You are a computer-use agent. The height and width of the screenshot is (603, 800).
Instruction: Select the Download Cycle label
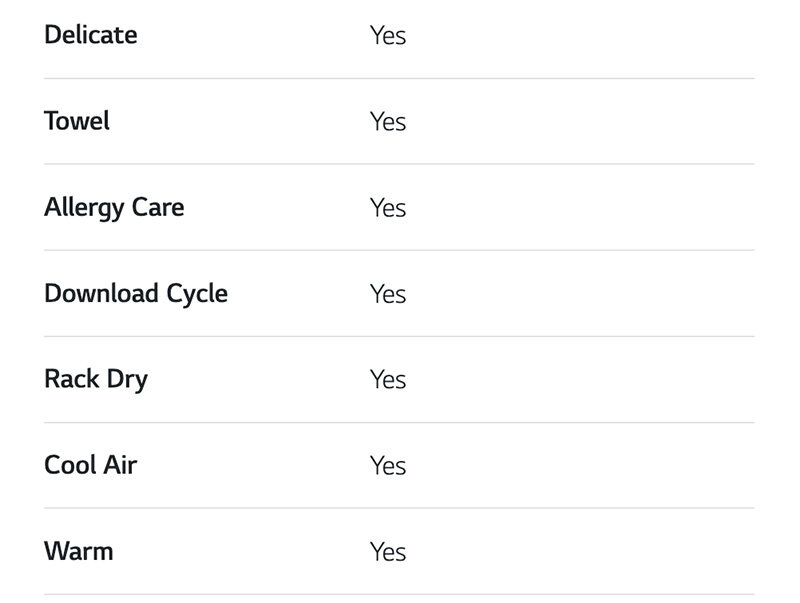click(x=136, y=294)
